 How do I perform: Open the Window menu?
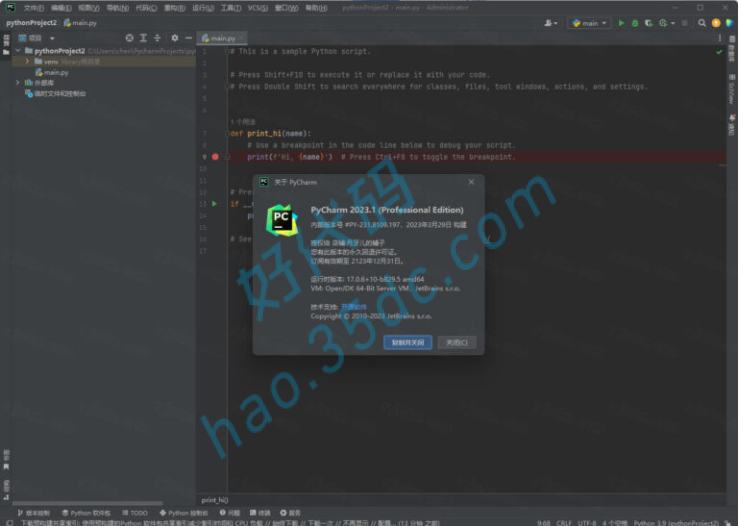(x=286, y=8)
